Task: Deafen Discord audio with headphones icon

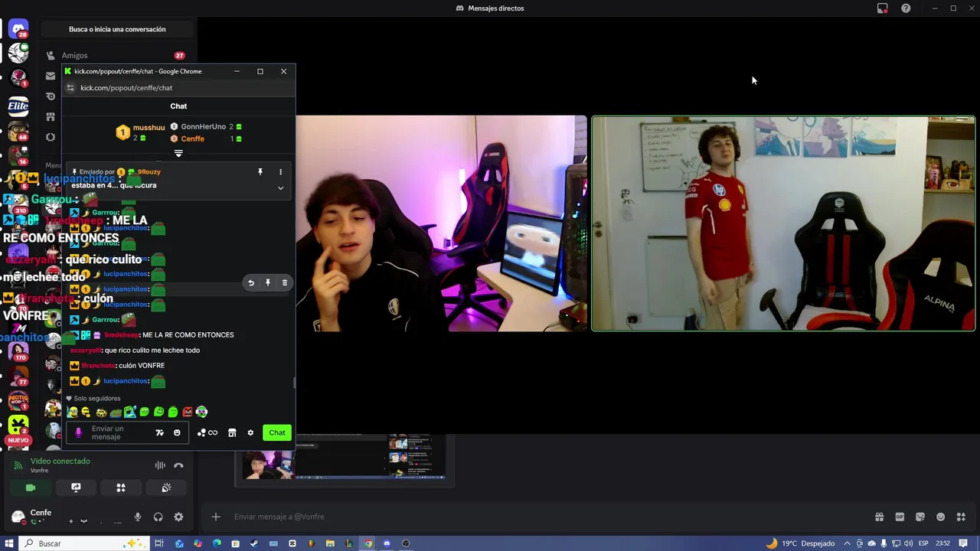Action: [158, 517]
